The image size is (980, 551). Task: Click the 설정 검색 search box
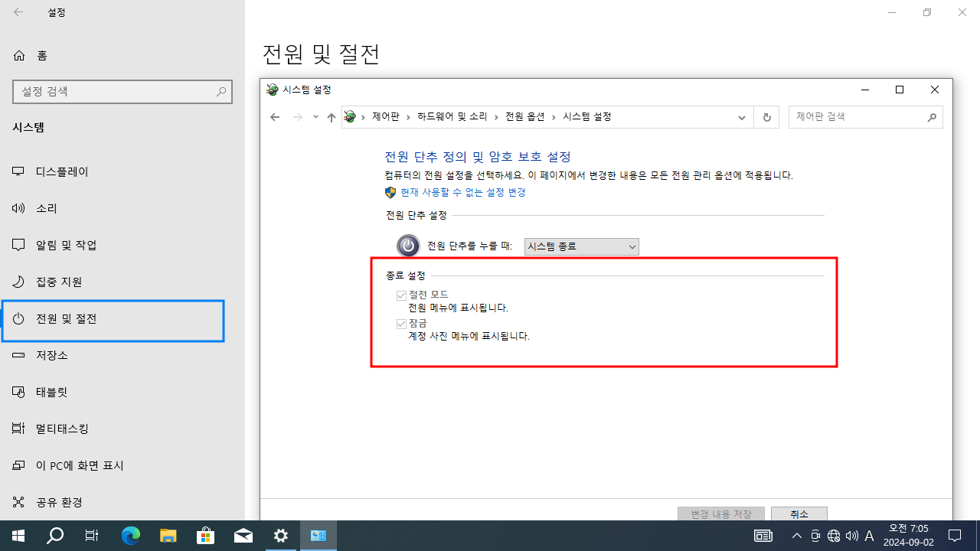(x=122, y=91)
